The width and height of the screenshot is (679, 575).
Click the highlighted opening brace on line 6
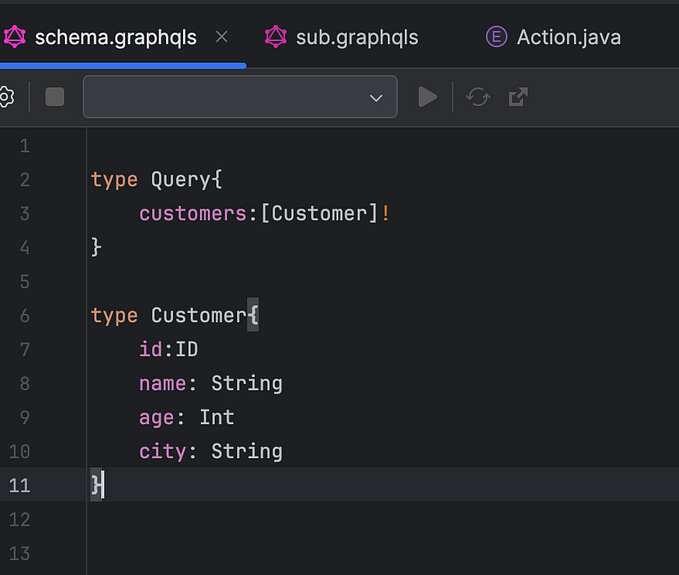tap(253, 315)
